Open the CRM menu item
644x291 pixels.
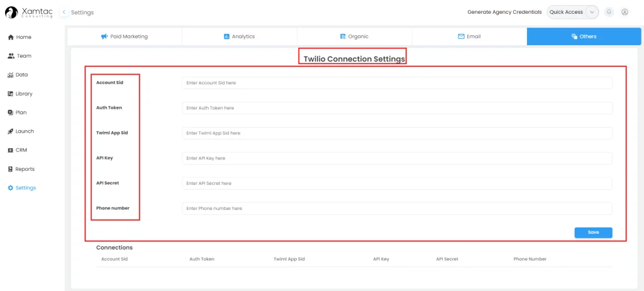coord(21,150)
